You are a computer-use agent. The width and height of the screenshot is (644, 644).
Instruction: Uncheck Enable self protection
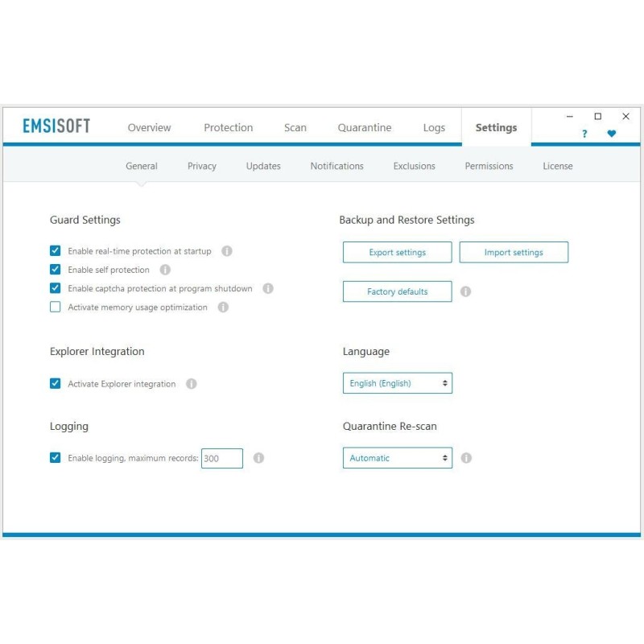click(x=55, y=269)
